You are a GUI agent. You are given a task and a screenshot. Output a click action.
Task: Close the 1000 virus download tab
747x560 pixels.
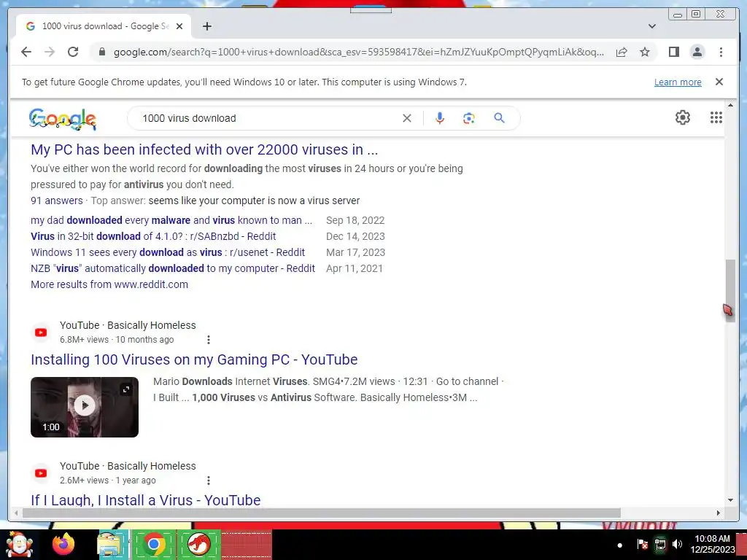(179, 26)
